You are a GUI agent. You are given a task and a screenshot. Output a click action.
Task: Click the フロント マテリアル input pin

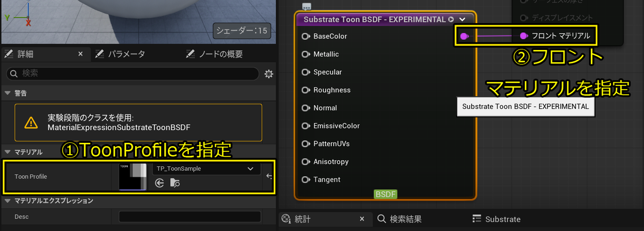click(x=524, y=36)
